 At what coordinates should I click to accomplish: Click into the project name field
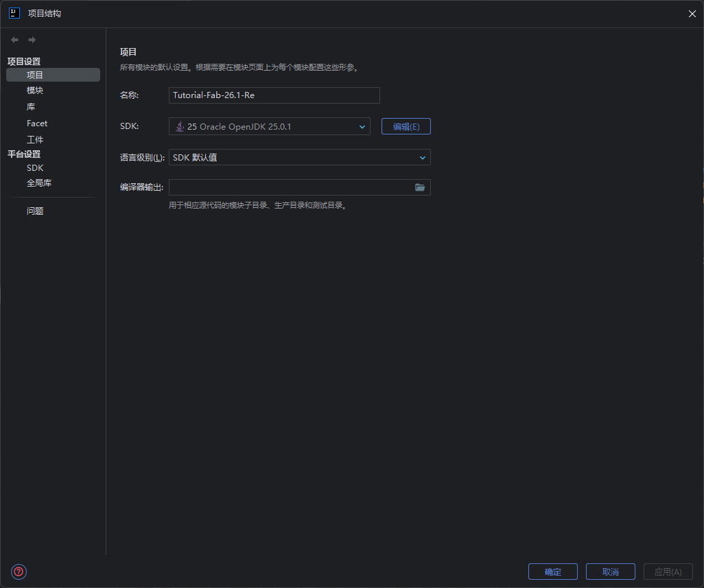(x=274, y=95)
